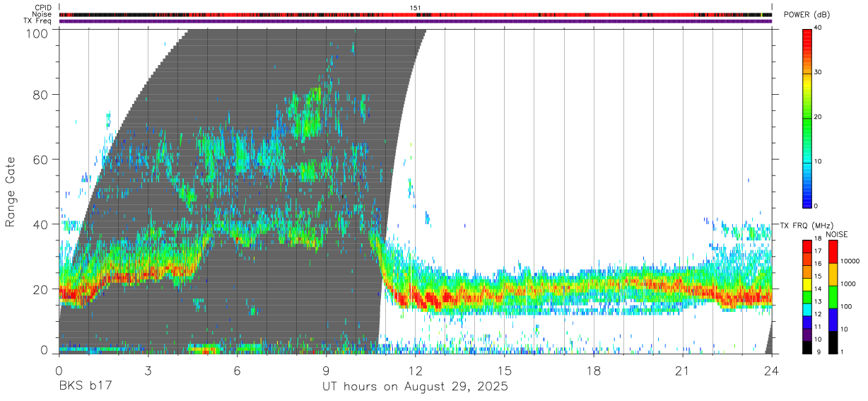The image size is (868, 401).
Task: Click the 13 tick on TX FRQ legend
Action: [818, 301]
